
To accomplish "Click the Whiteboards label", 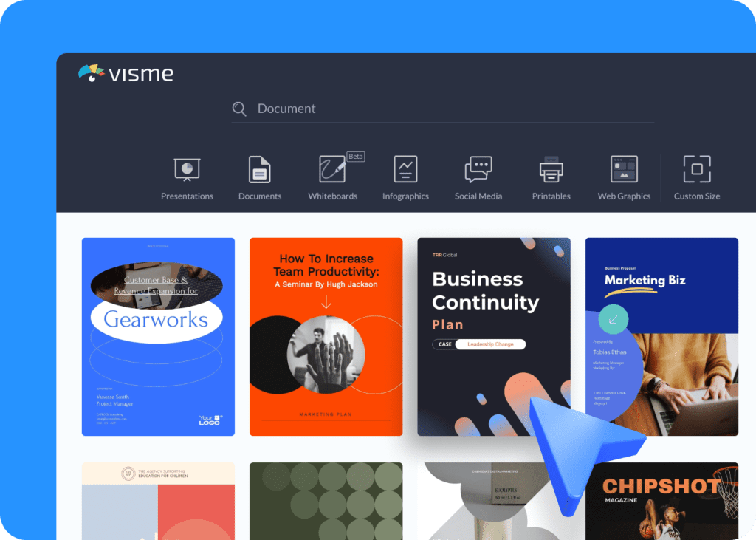I will [x=333, y=196].
